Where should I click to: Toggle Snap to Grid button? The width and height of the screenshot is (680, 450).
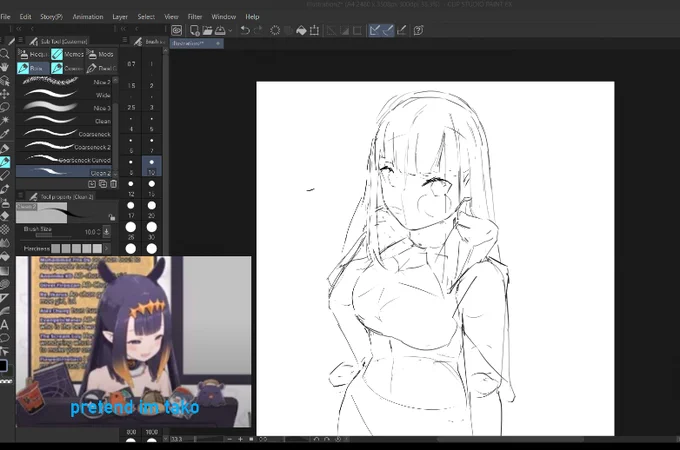click(402, 30)
